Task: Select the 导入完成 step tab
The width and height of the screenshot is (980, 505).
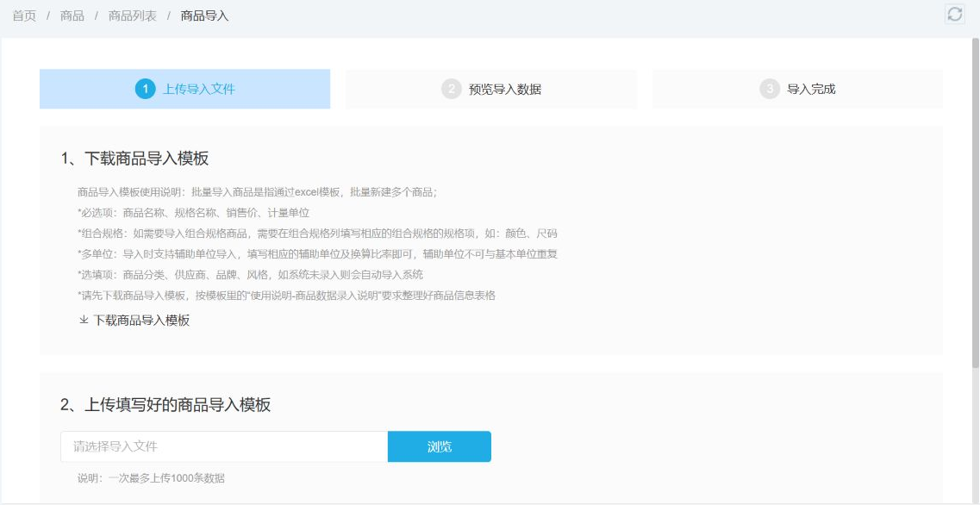Action: tap(797, 89)
